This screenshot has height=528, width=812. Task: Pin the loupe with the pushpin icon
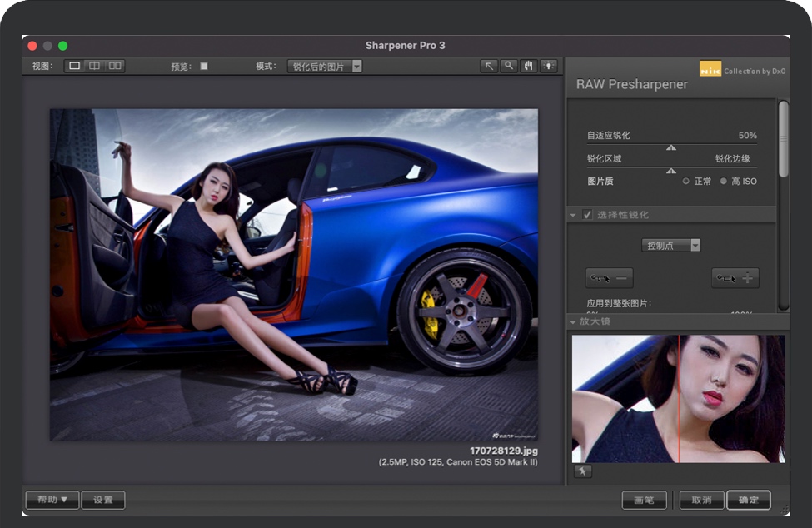pyautogui.click(x=582, y=471)
